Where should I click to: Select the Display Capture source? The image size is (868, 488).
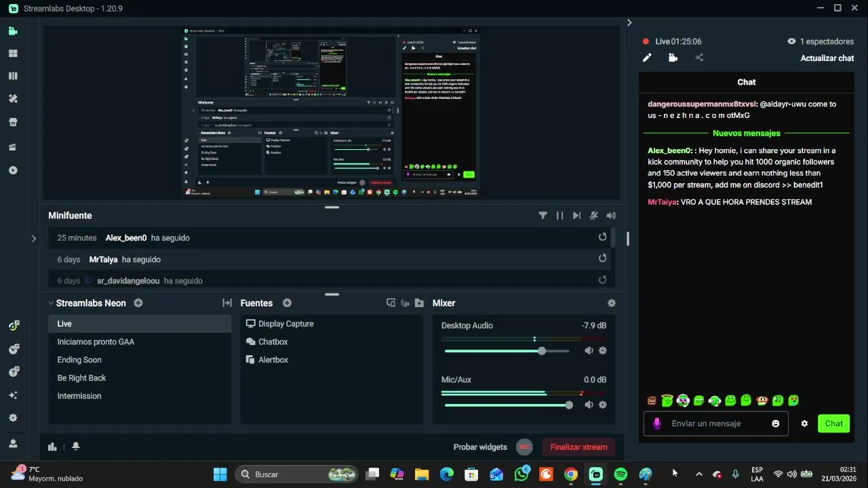pos(332,324)
